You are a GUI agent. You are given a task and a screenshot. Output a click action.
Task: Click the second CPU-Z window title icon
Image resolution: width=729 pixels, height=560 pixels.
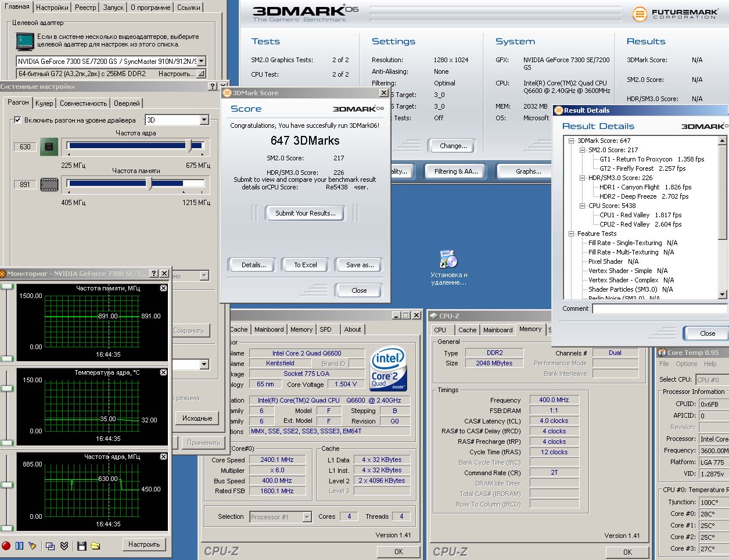[x=433, y=315]
